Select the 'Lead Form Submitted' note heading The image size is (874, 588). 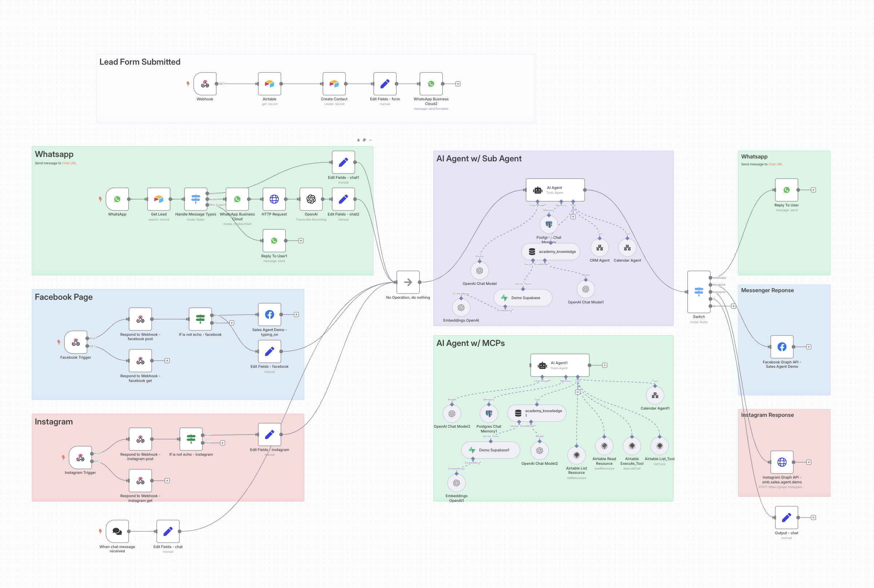click(140, 62)
